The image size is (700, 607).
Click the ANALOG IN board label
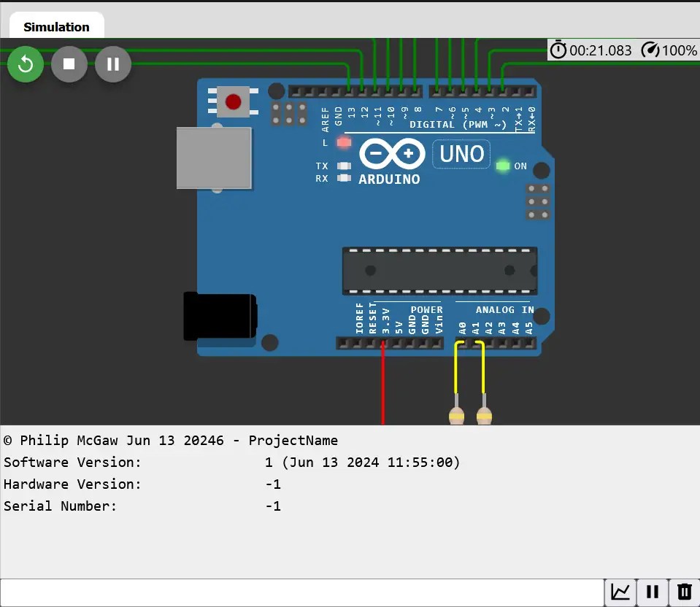(504, 310)
